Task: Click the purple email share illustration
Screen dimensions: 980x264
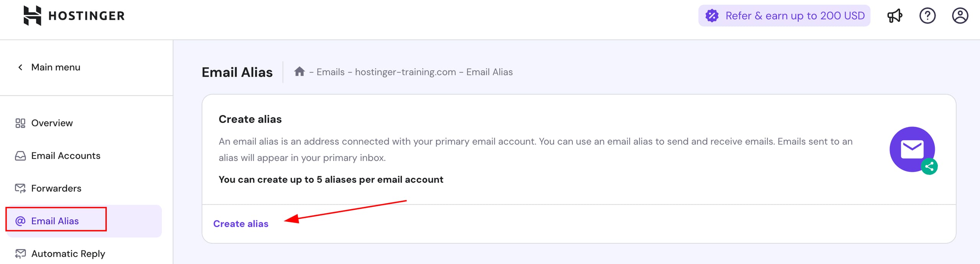Action: (913, 150)
